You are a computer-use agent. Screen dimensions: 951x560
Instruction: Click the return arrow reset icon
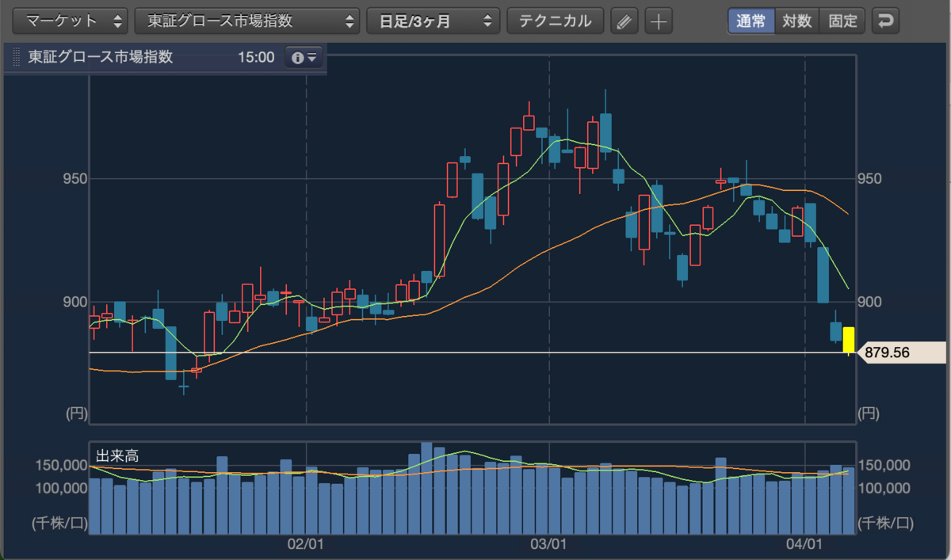(x=885, y=21)
